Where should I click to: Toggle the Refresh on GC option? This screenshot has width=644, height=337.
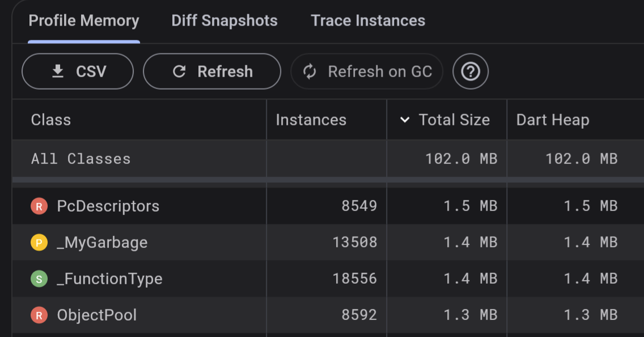click(367, 72)
